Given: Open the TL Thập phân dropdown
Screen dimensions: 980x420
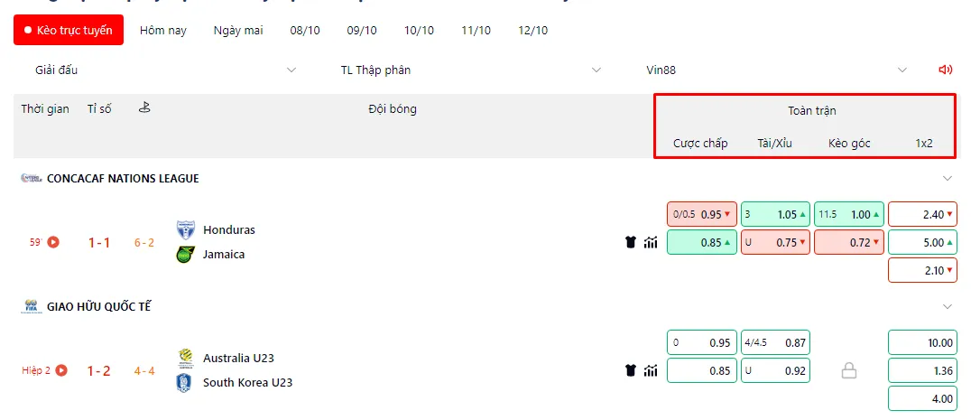Looking at the screenshot, I should point(471,70).
